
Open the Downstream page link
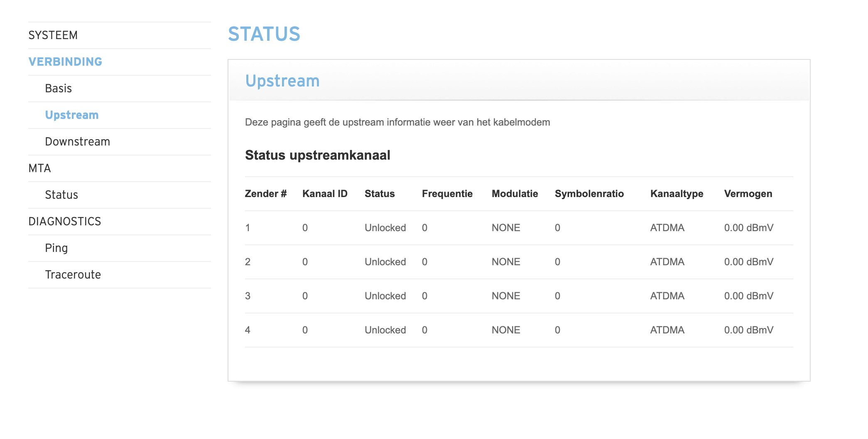click(x=77, y=142)
